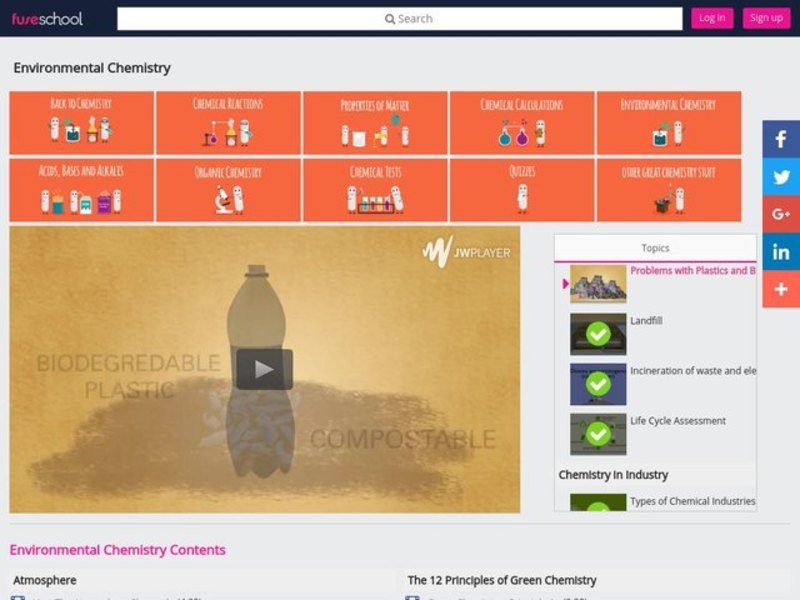
Task: Switch to the Topics tab
Action: pos(655,248)
